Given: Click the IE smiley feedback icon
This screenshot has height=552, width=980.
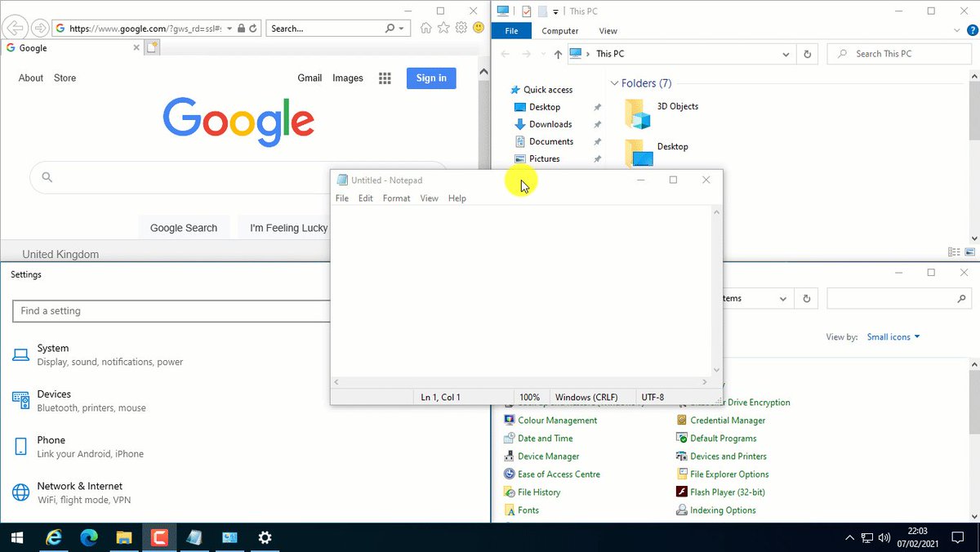Looking at the screenshot, I should 479,28.
